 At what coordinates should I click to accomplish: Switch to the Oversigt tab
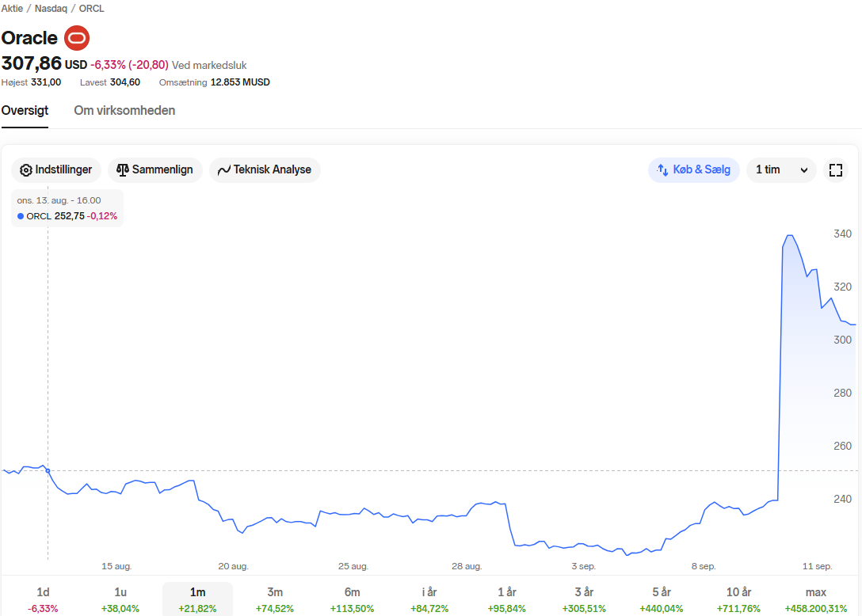pyautogui.click(x=25, y=110)
